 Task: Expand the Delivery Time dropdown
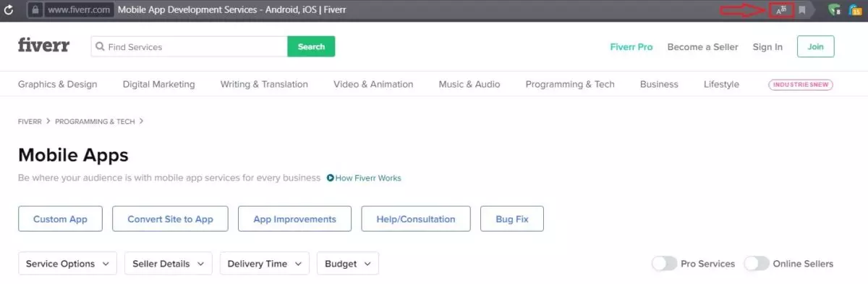[264, 264]
